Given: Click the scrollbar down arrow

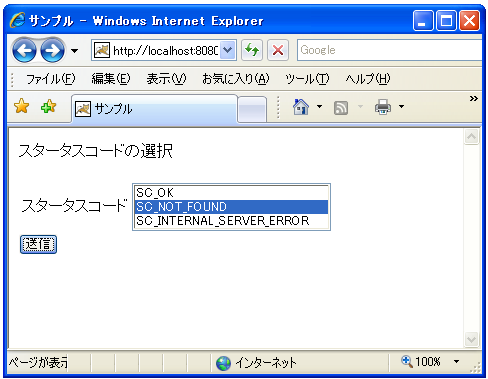Looking at the screenshot, I should coord(471,339).
